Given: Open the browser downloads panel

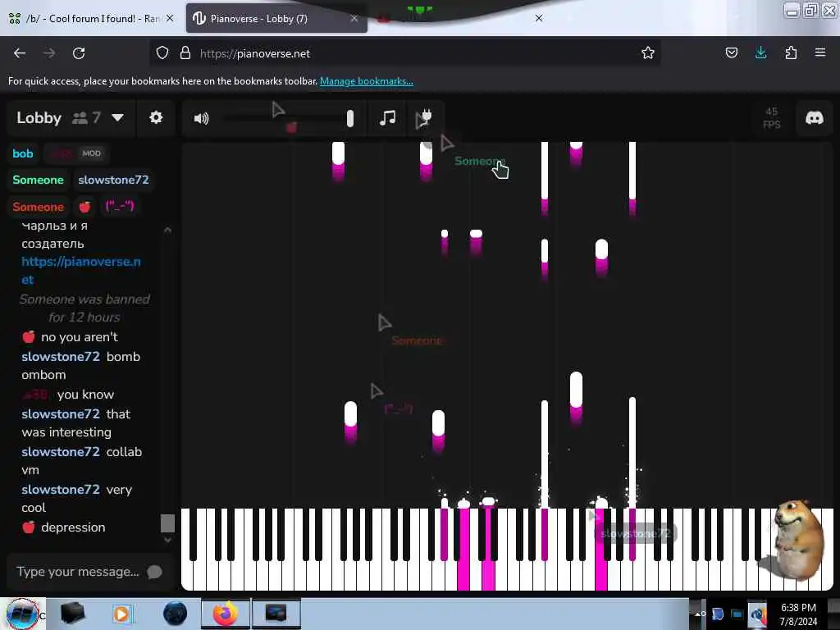Looking at the screenshot, I should (760, 53).
